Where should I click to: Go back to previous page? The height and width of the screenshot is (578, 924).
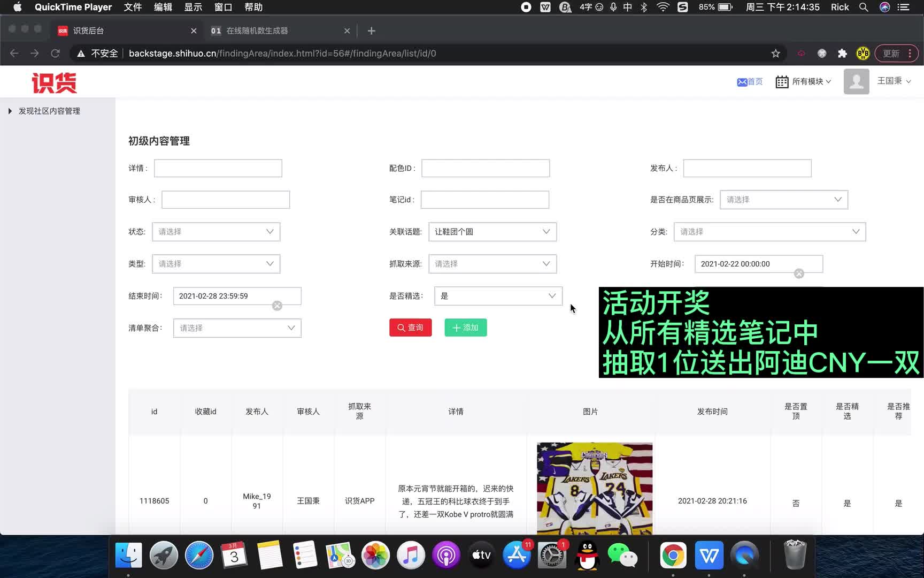click(x=14, y=54)
